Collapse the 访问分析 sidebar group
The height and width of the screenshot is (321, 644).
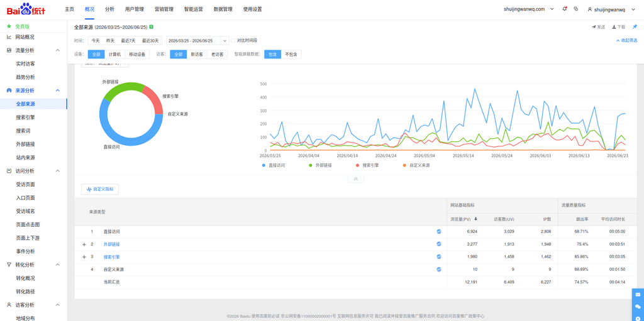57,171
